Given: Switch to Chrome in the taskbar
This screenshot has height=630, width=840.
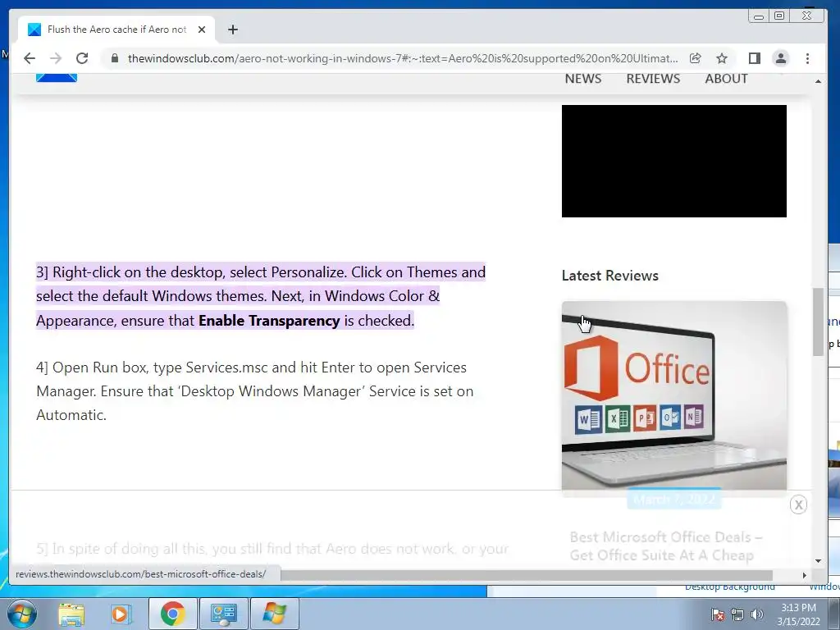Looking at the screenshot, I should click(x=172, y=614).
